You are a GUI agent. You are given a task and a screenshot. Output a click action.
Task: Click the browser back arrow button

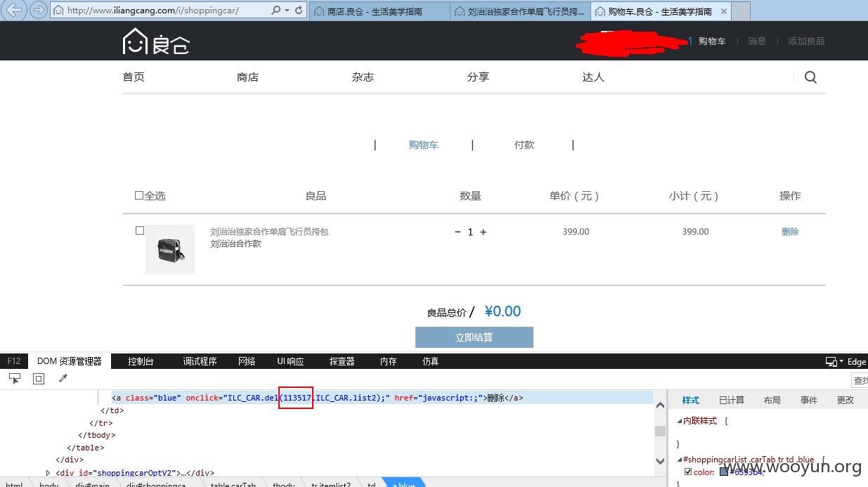14,10
